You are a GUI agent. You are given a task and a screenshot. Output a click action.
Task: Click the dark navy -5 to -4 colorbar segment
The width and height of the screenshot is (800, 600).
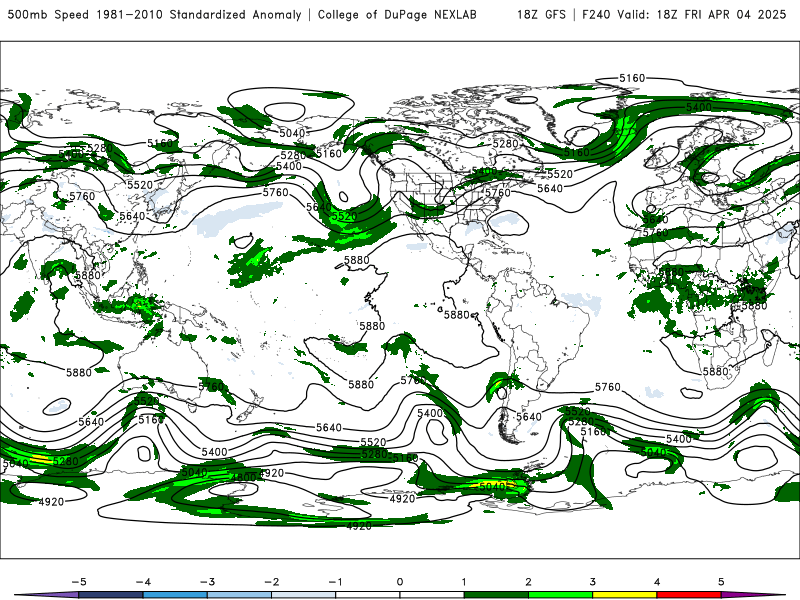[x=111, y=595]
